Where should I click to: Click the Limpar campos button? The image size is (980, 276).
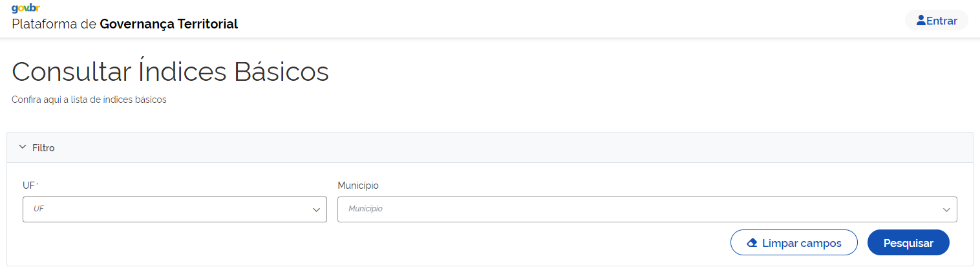(794, 243)
